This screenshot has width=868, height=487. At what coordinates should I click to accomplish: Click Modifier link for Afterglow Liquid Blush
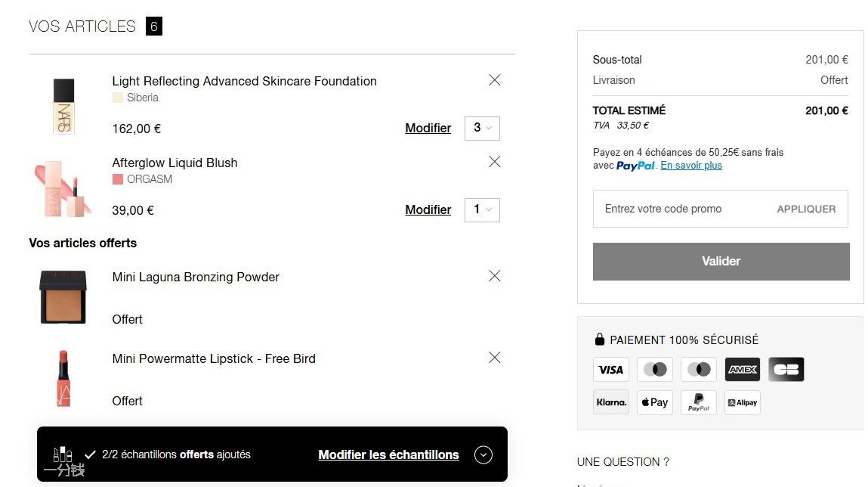(428, 210)
